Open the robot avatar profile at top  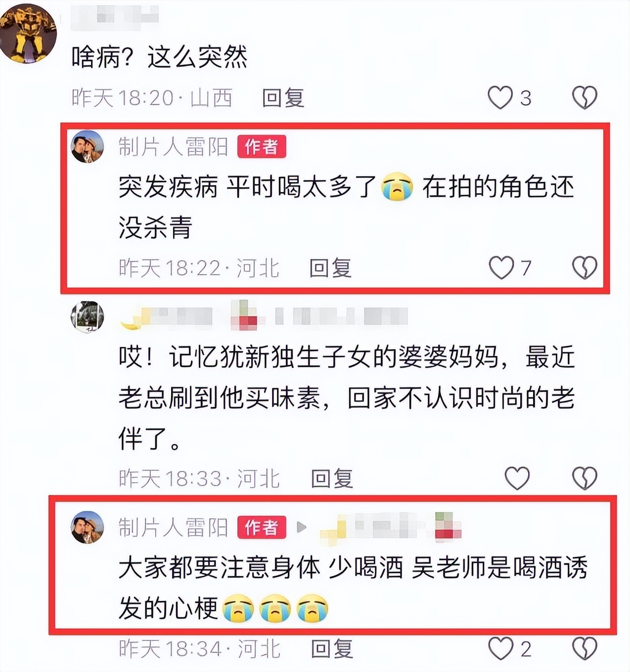click(28, 34)
